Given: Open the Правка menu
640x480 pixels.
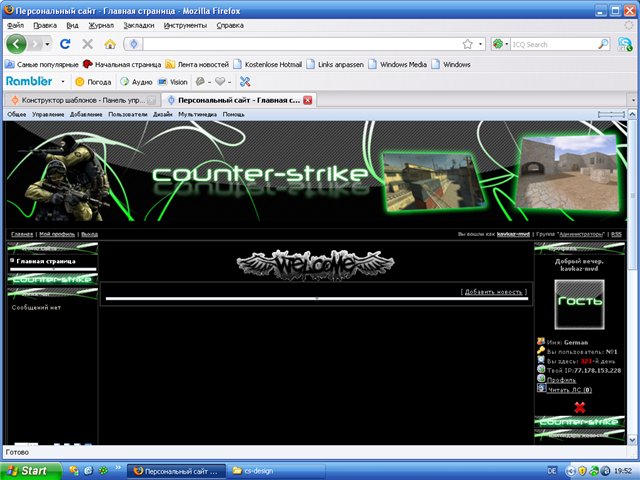Looking at the screenshot, I should [x=45, y=25].
